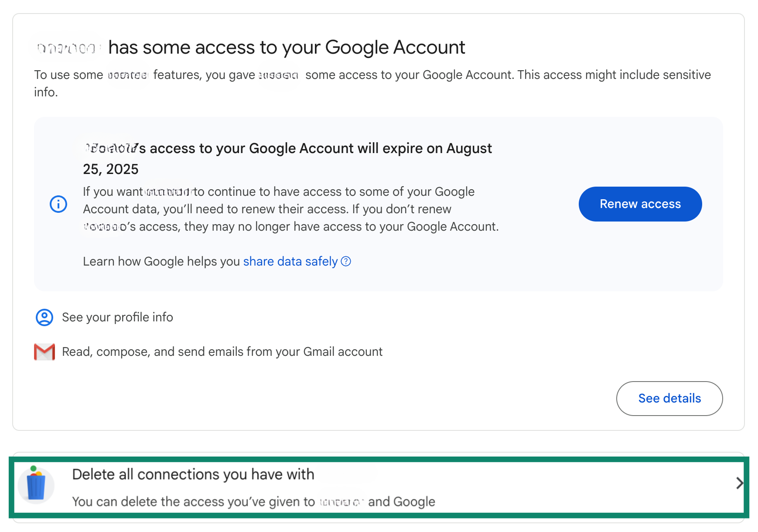The width and height of the screenshot is (758, 532).
Task: Click the Learn how Google helps you text
Action: tap(162, 261)
